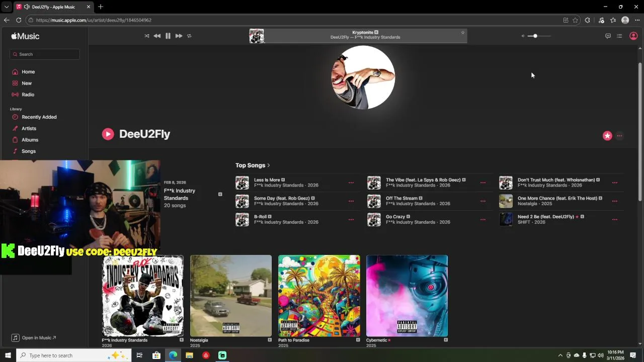Toggle shuffle in the player bar
This screenshot has width=644, height=362.
coord(146,36)
